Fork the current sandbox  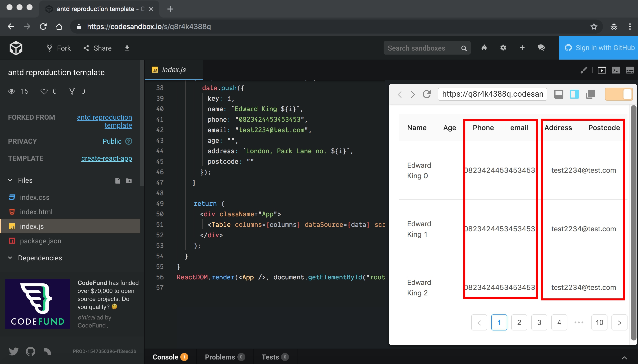tap(58, 48)
